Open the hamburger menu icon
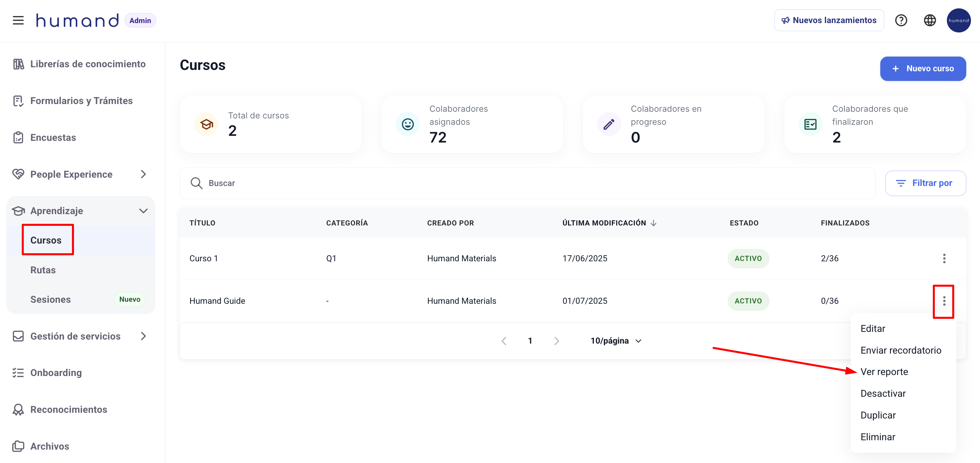Image resolution: width=980 pixels, height=463 pixels. coord(18,20)
